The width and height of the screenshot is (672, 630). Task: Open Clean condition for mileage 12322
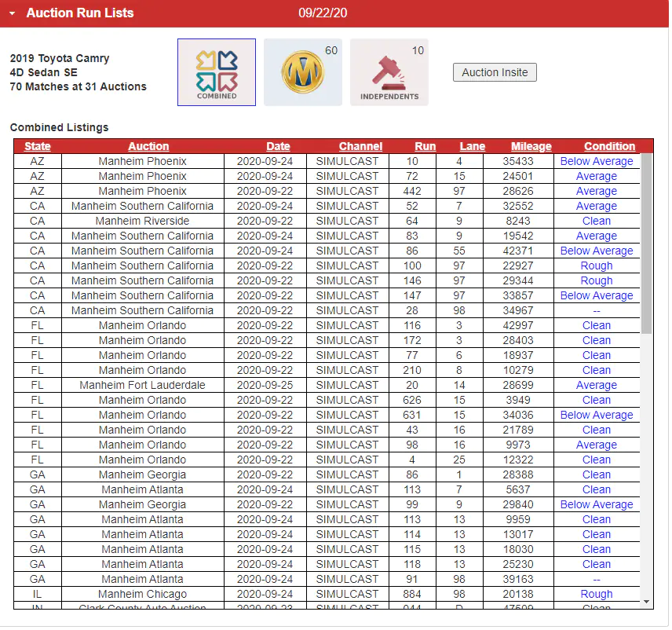(598, 461)
